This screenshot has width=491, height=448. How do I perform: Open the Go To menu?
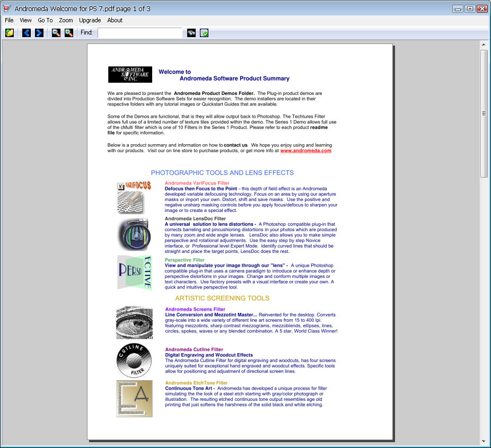pyautogui.click(x=46, y=20)
